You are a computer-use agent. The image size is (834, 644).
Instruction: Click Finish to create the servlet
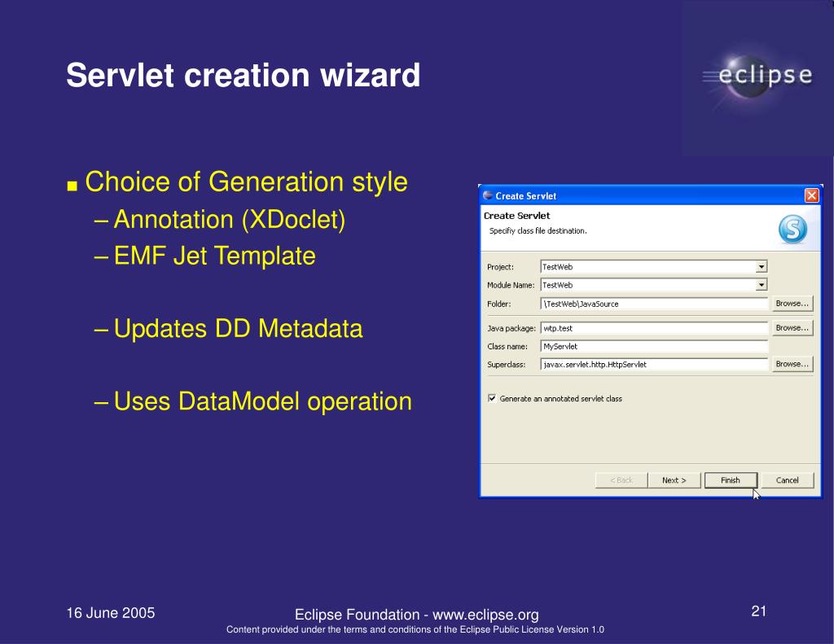[731, 480]
